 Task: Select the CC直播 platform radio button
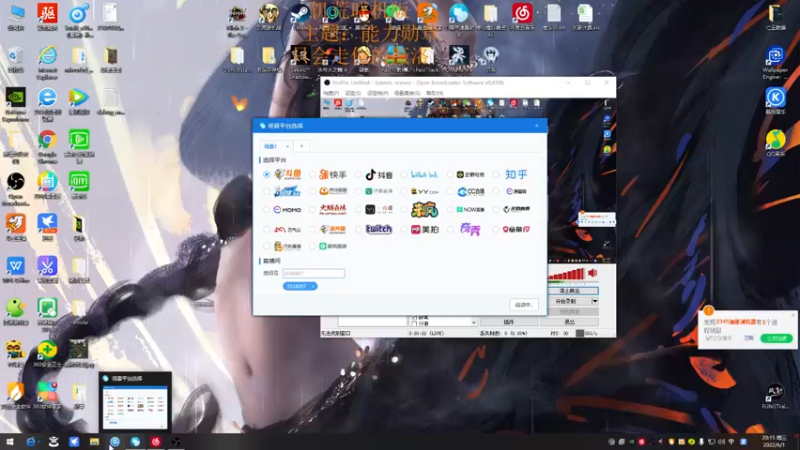coord(450,191)
